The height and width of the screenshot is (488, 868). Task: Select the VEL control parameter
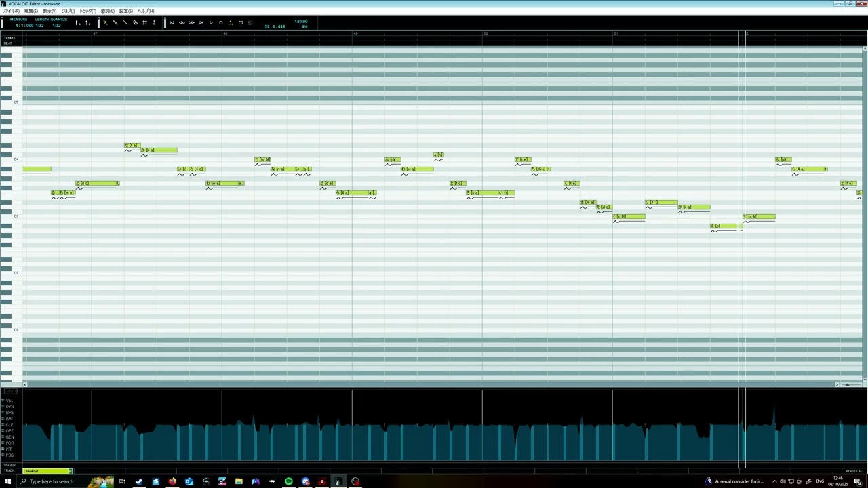(9, 401)
